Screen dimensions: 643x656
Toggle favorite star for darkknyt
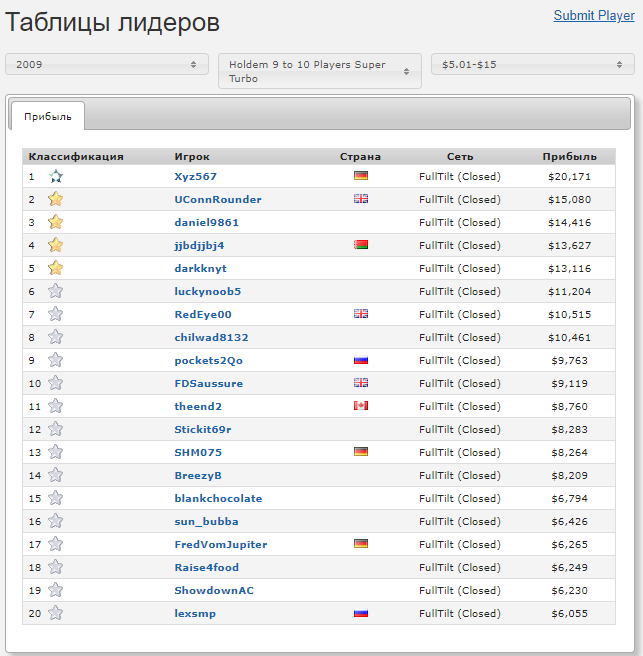click(x=56, y=268)
